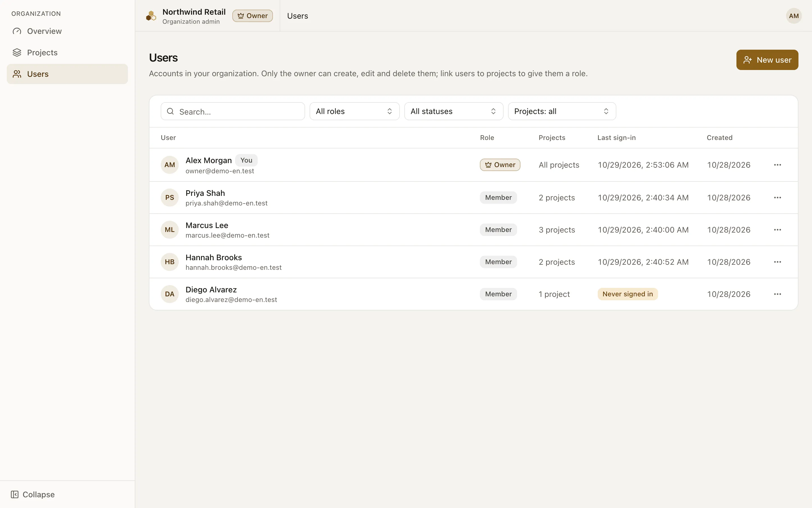812x508 pixels.
Task: Click the HB avatar for Hannah Brooks
Action: tap(169, 262)
